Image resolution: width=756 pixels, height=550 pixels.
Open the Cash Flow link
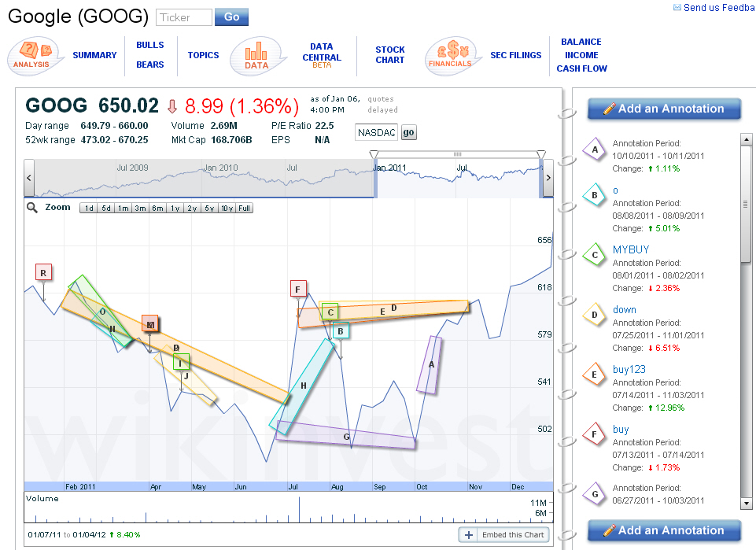coord(582,68)
